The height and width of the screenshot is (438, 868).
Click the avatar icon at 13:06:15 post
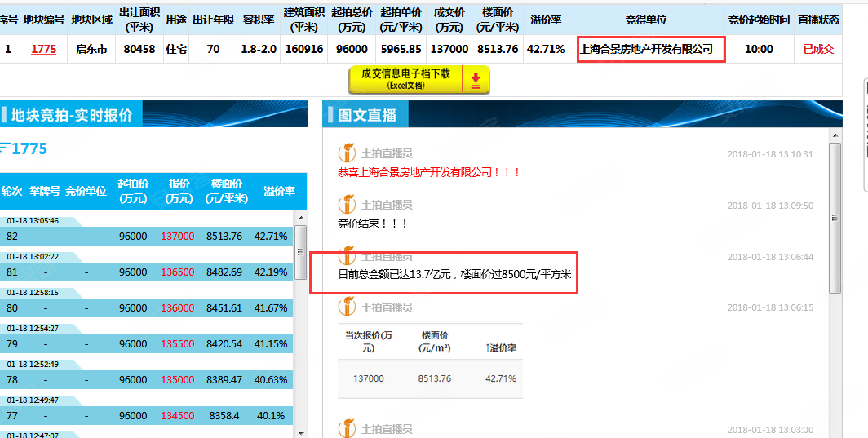(x=347, y=307)
